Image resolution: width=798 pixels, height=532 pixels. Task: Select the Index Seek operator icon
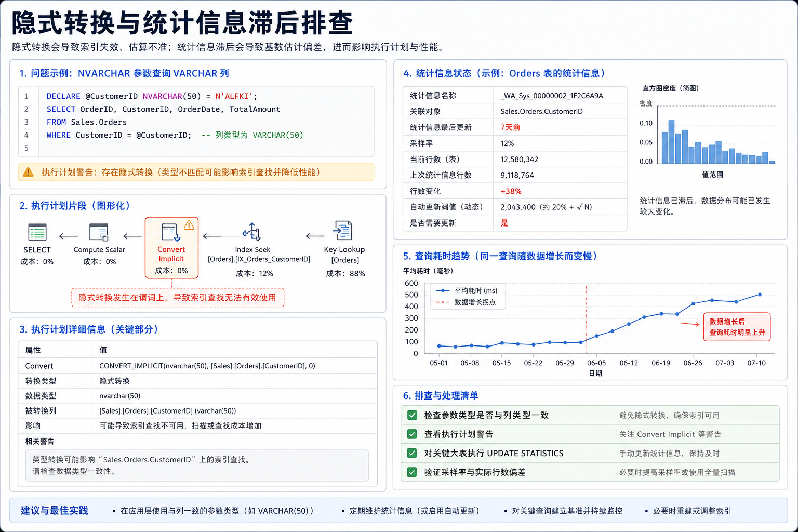point(252,232)
